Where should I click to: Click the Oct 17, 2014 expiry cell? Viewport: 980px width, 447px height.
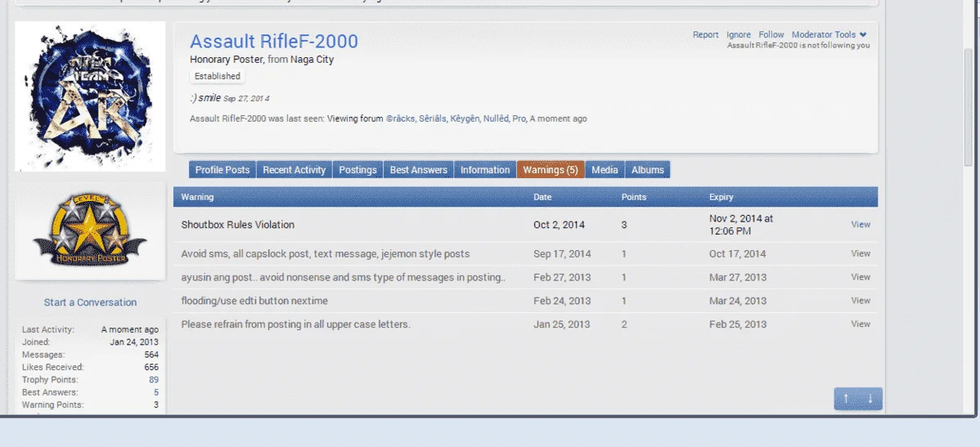click(738, 254)
